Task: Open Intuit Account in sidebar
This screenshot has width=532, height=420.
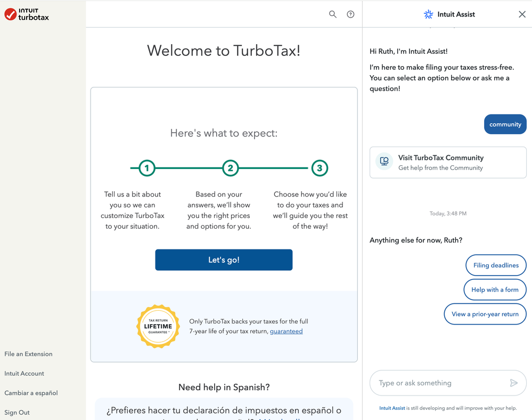Action: tap(24, 374)
